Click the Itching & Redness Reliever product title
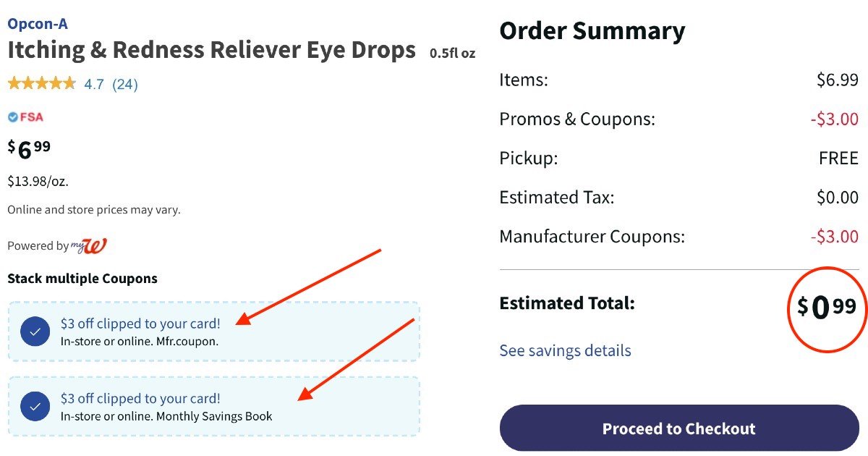Image resolution: width=868 pixels, height=456 pixels. 211,51
